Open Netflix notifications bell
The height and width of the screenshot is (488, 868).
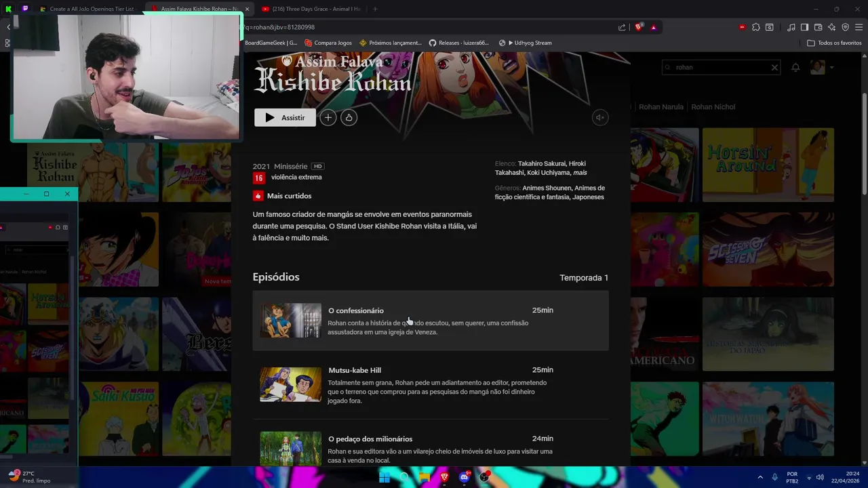[x=795, y=67]
